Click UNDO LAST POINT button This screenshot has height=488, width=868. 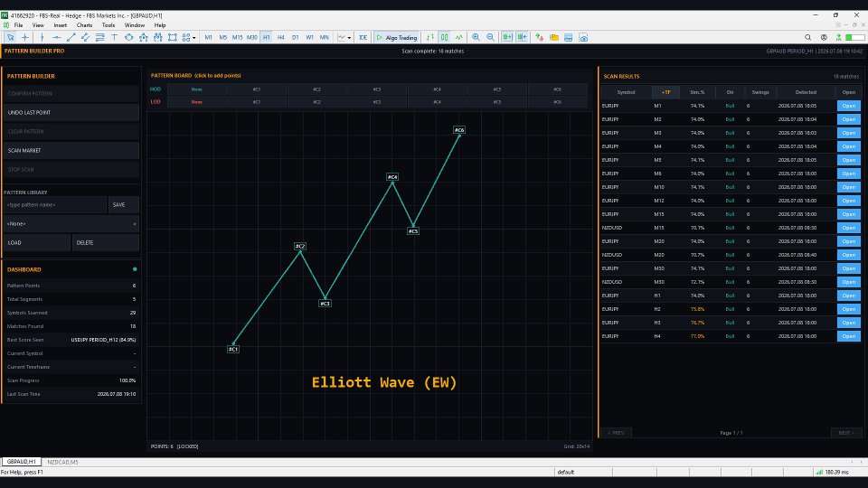click(71, 112)
